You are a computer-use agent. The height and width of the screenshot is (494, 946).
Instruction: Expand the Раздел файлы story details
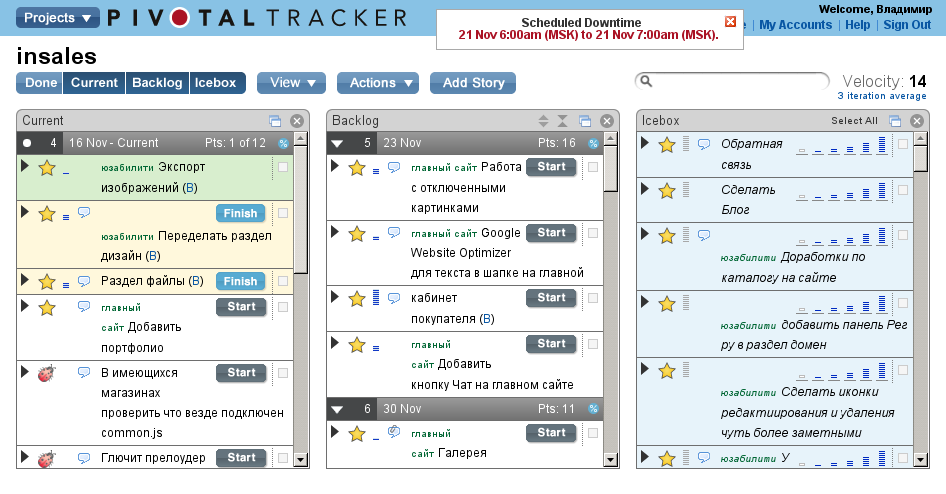[25, 279]
